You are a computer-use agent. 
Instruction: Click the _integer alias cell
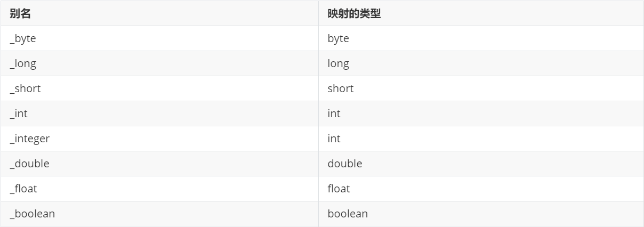click(29, 139)
